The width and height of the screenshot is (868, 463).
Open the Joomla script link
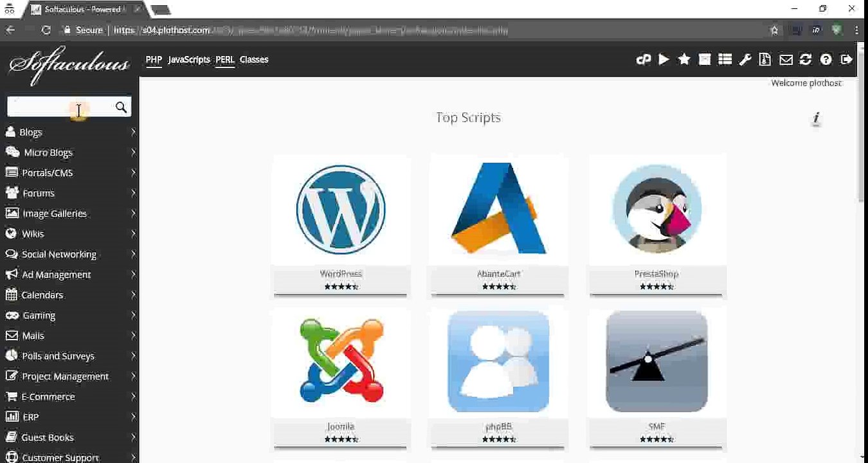click(341, 426)
